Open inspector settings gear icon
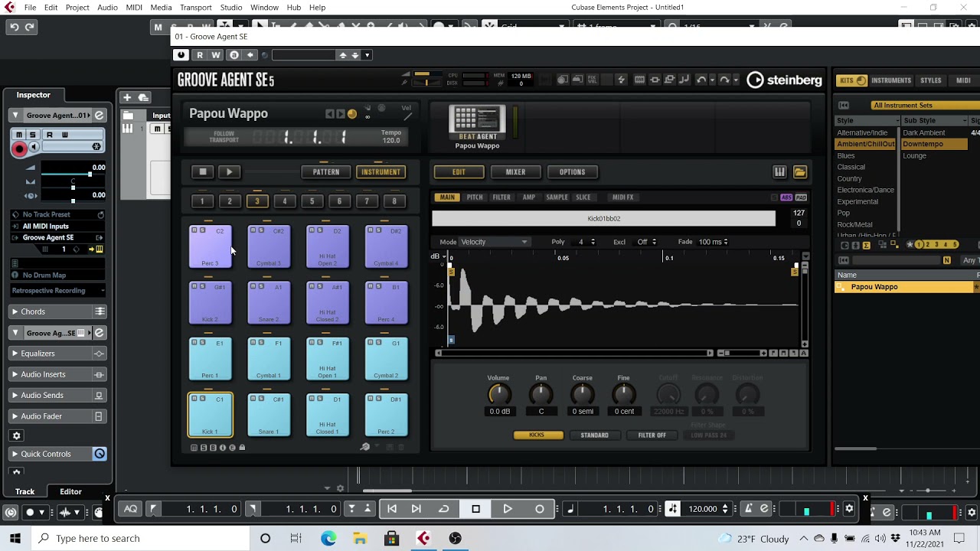The image size is (980, 551). pos(16,435)
